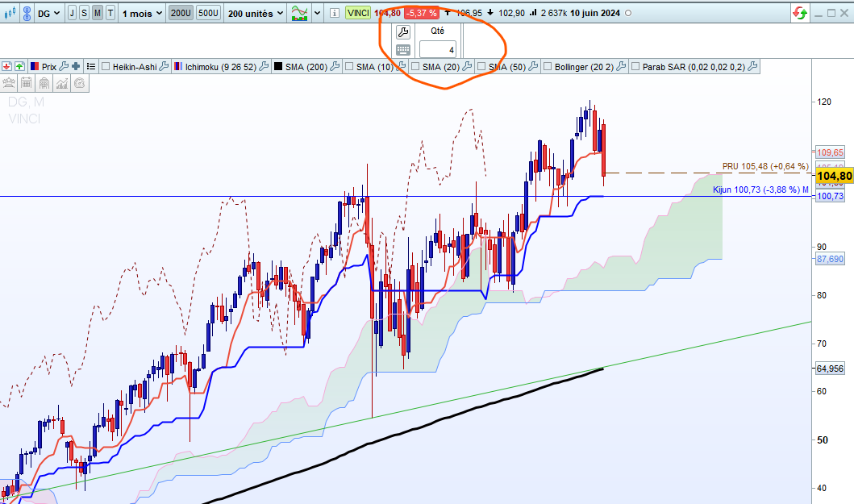
Task: Select the J daily timeframe button
Action: 72,13
